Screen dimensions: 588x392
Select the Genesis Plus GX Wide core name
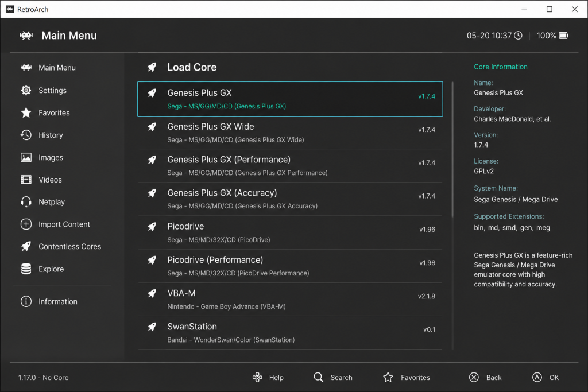(210, 127)
